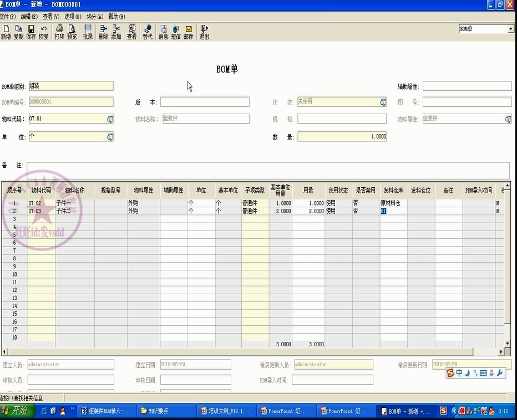Open the 文件(F) menu
This screenshot has width=517, height=420.
[8, 17]
